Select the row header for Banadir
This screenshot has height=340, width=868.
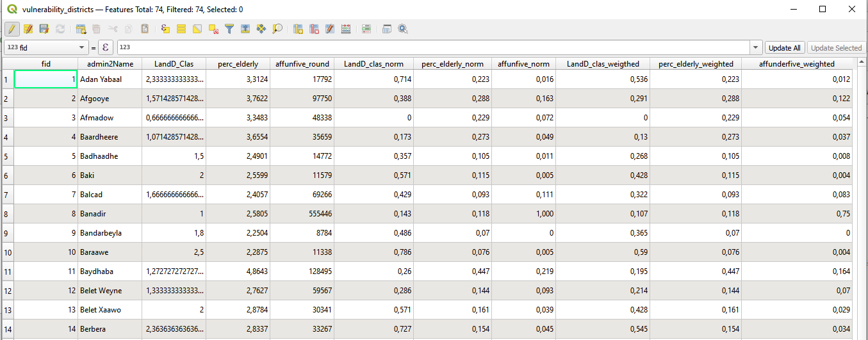[x=7, y=214]
